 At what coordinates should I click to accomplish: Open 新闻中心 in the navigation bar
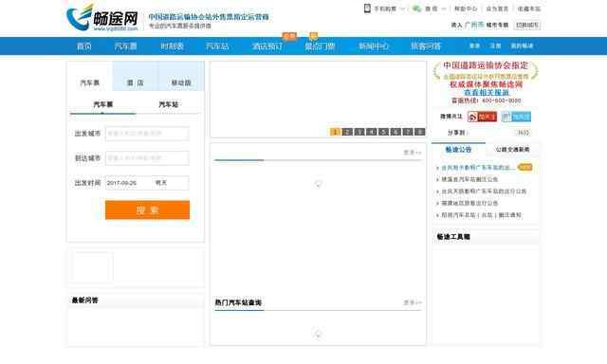(x=374, y=46)
